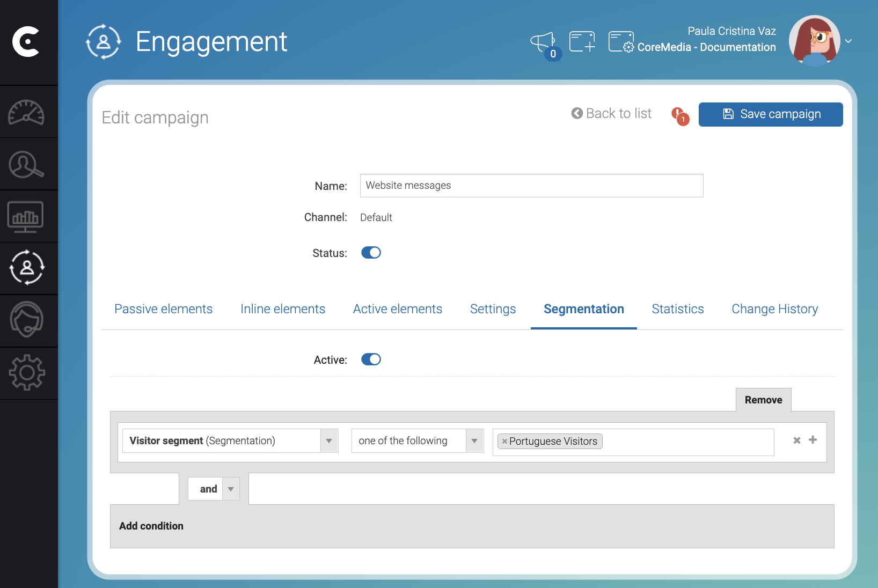The width and height of the screenshot is (878, 588).
Task: Click the Engagement header icon
Action: point(103,41)
